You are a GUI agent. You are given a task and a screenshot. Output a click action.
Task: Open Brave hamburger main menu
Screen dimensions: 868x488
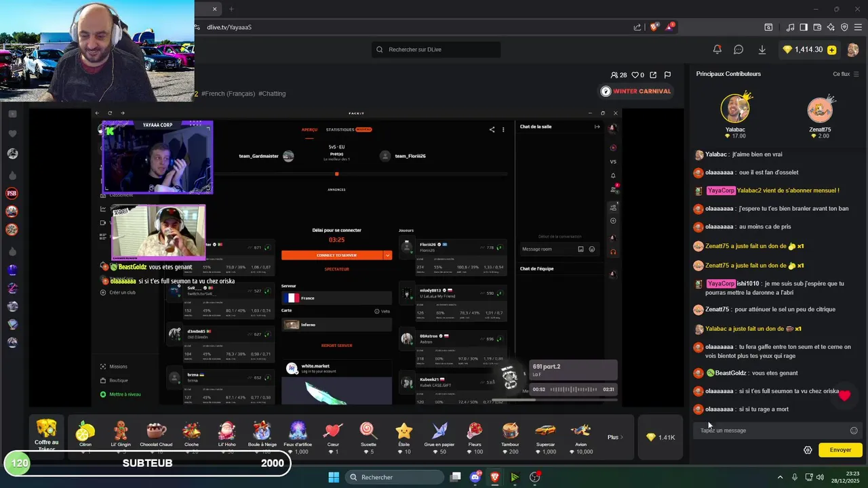858,27
